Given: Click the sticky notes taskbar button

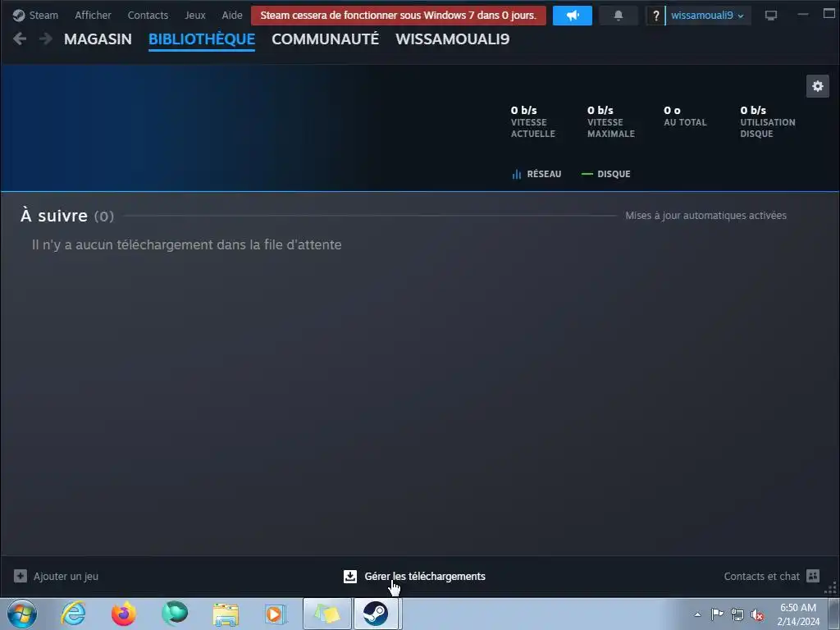Looking at the screenshot, I should point(326,614).
